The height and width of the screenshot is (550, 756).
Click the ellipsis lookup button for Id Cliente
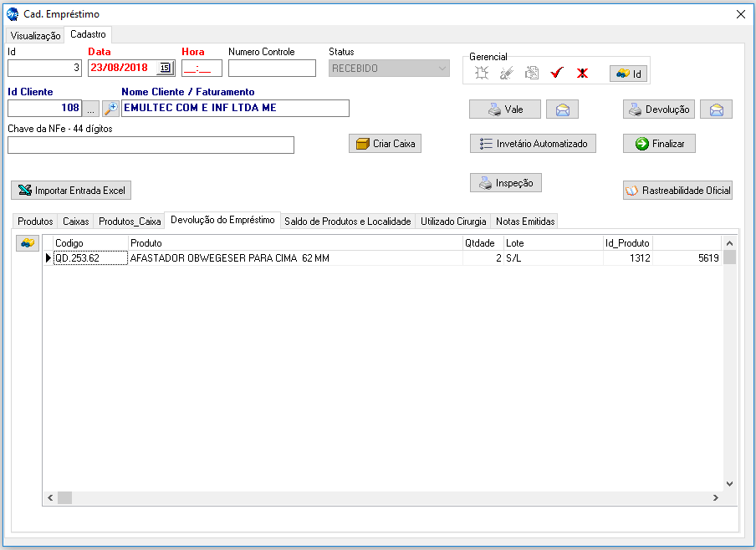(x=91, y=108)
